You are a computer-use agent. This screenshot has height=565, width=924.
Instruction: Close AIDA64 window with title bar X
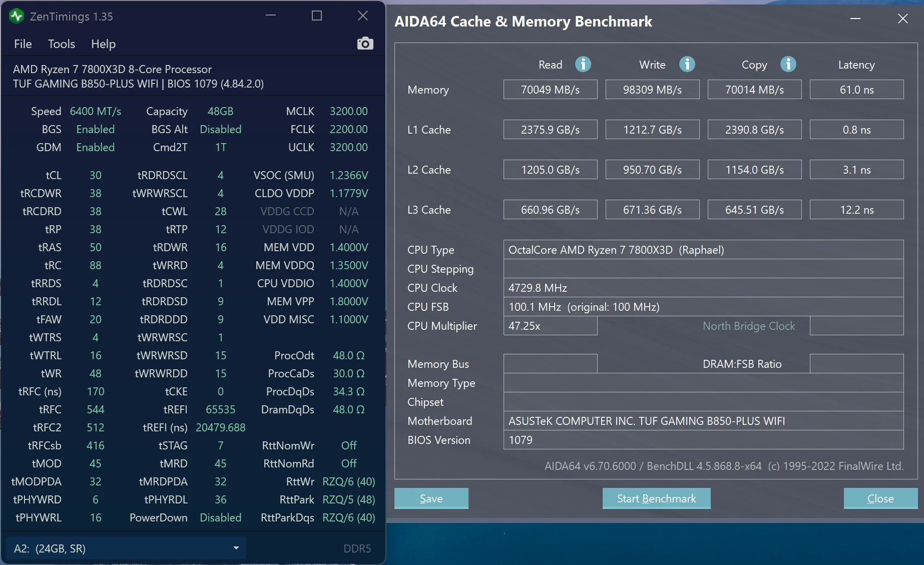click(x=902, y=19)
